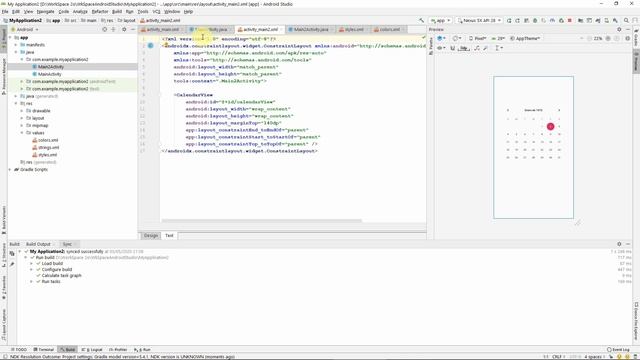640x360 pixels.
Task: Click the highlighted date in calendar preview
Action: (x=551, y=127)
